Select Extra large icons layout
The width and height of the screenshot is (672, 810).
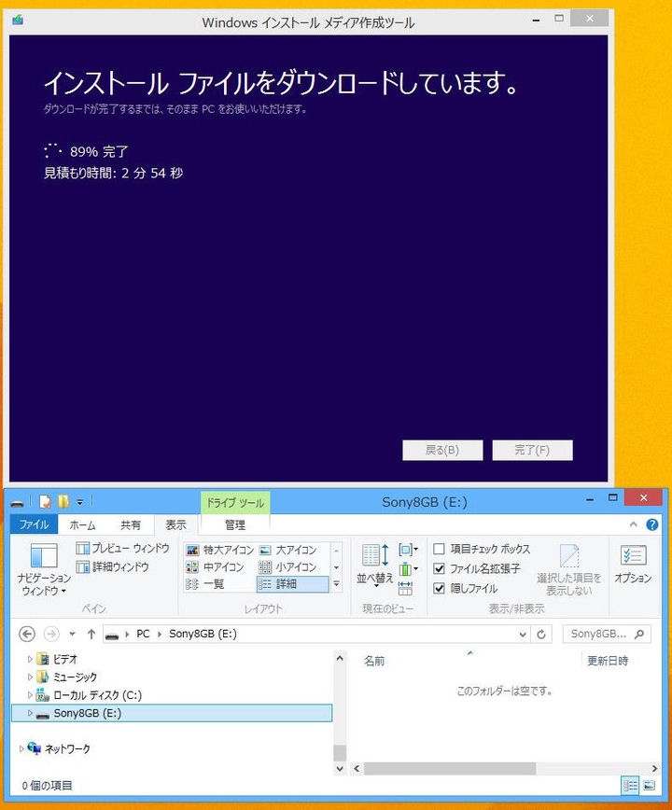tap(219, 550)
